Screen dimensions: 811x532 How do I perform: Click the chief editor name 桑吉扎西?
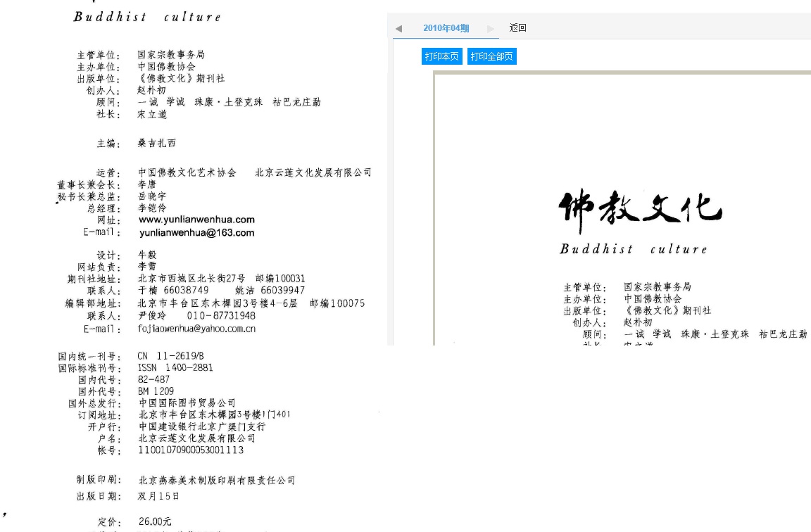157,144
